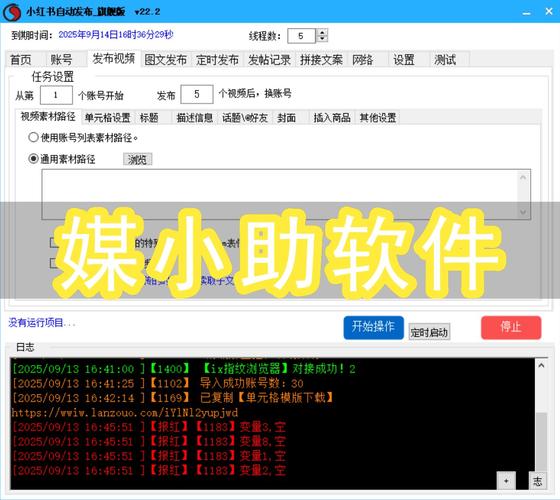Click log line 已复制【单元格模版下载】
Viewport: 560px width, 500px height.
[173, 398]
